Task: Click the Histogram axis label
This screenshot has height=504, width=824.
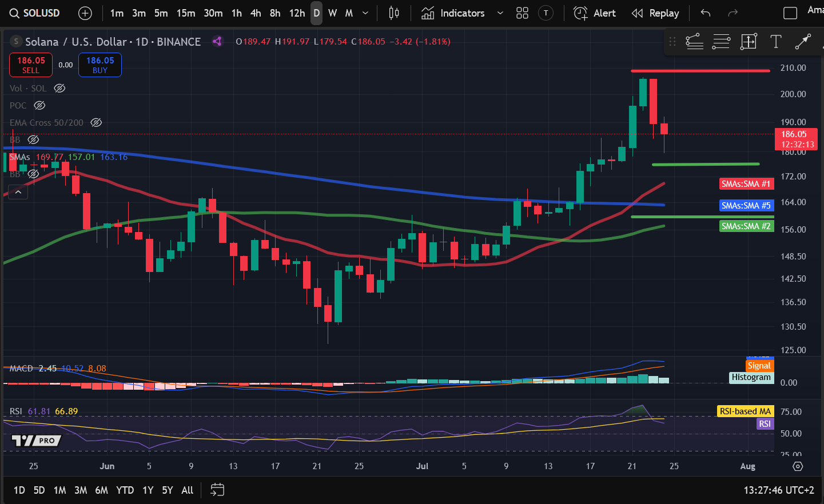Action: [751, 377]
